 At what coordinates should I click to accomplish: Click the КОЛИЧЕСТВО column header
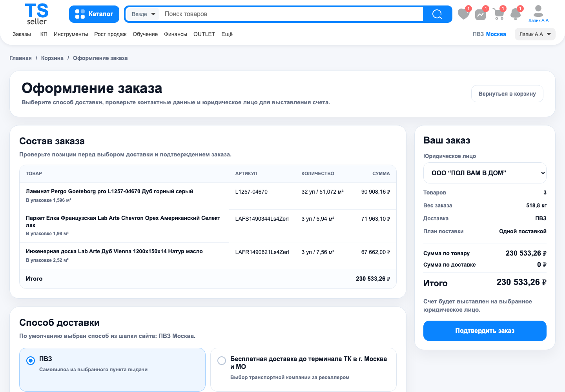tap(318, 174)
